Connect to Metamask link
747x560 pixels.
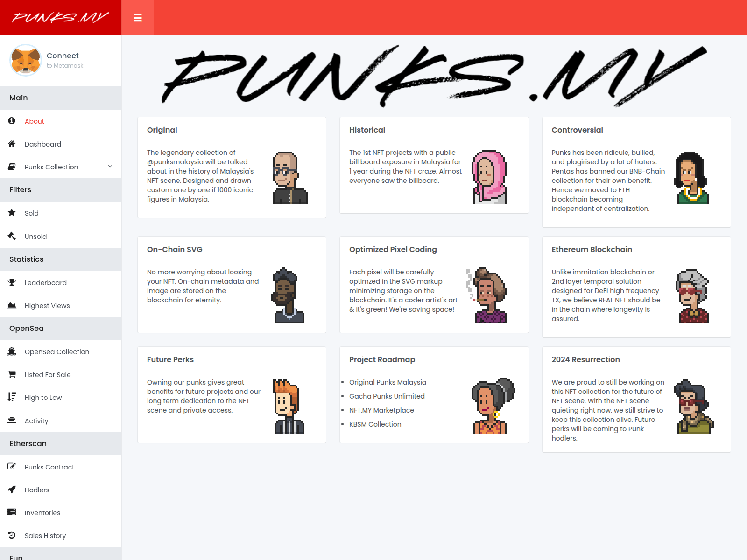pyautogui.click(x=65, y=60)
